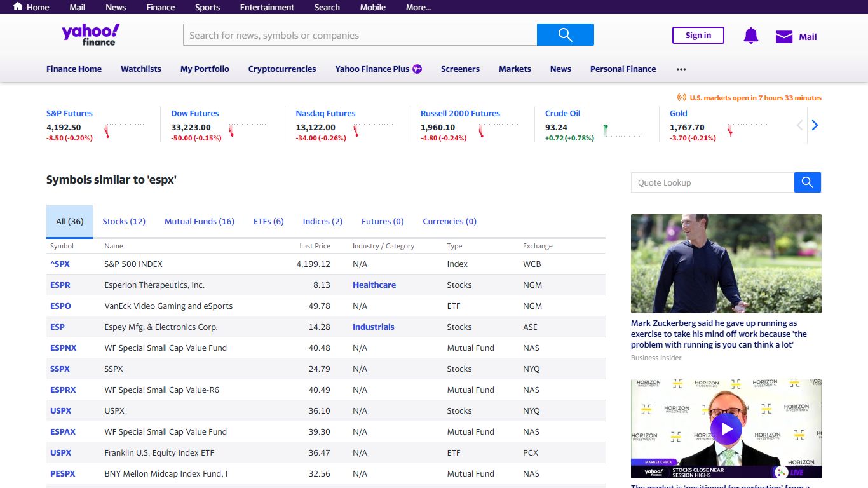Open the ESPAX symbol link
The width and height of the screenshot is (868, 488).
click(x=63, y=431)
